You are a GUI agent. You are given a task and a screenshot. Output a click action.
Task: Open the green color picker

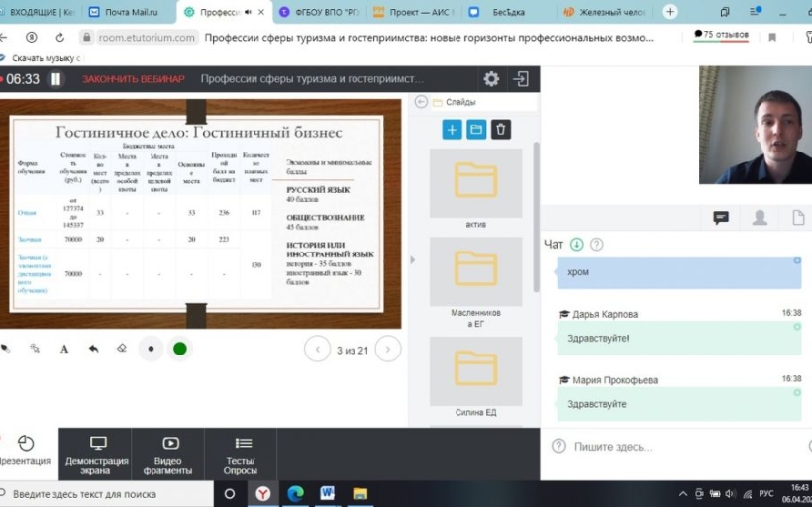(x=179, y=349)
